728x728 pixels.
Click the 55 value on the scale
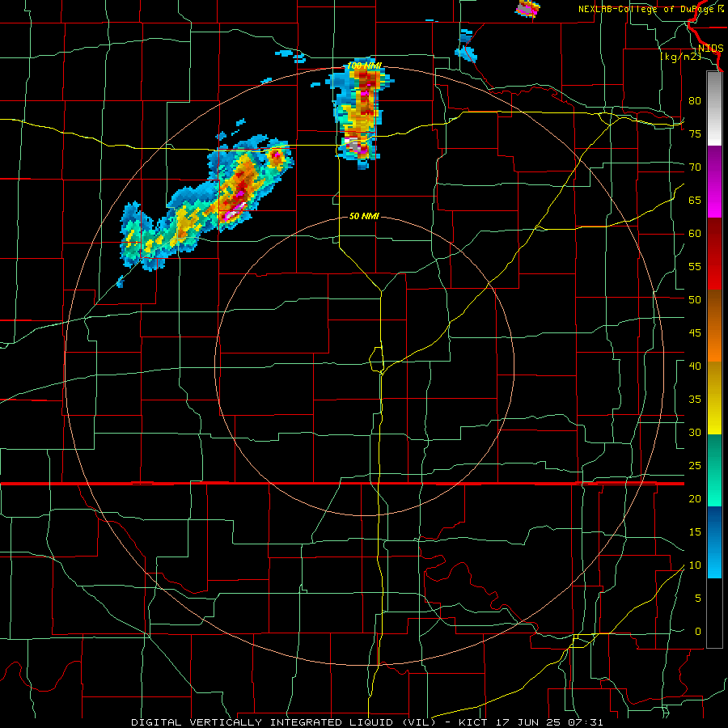point(695,267)
